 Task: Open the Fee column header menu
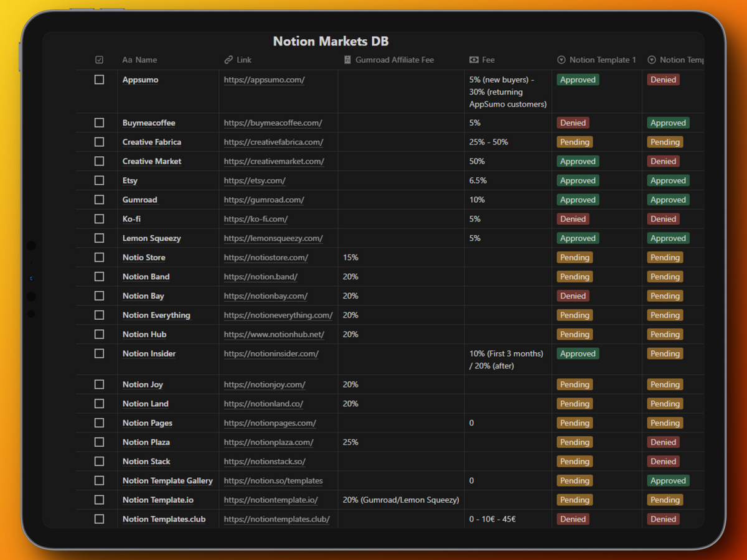[x=488, y=60]
